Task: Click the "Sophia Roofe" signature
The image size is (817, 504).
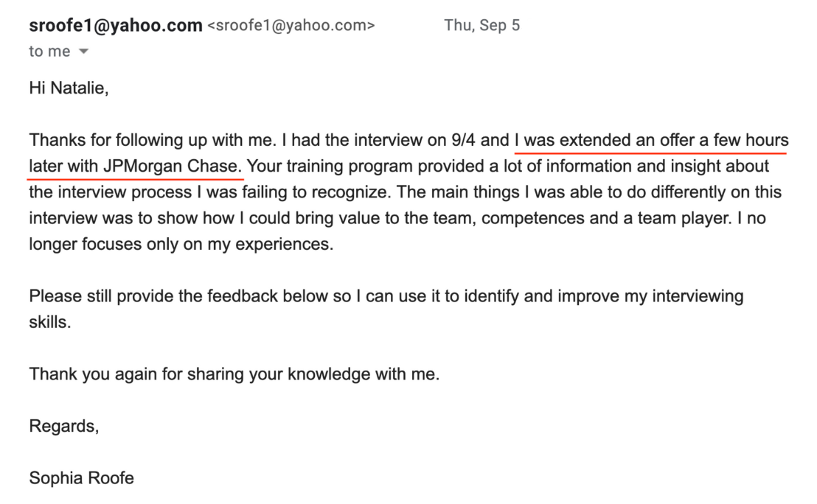Action: [x=81, y=478]
